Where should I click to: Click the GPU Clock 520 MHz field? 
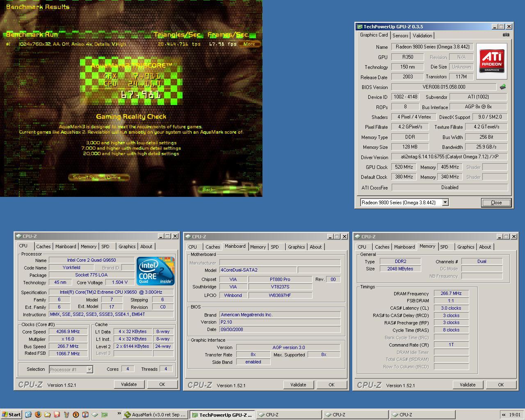404,167
